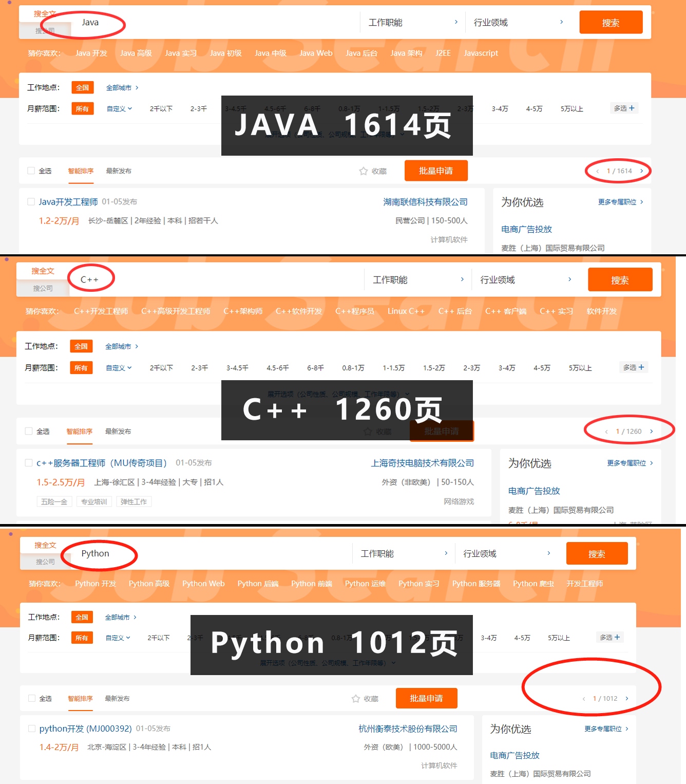Go to next page beside 1 / 1260

pyautogui.click(x=652, y=432)
